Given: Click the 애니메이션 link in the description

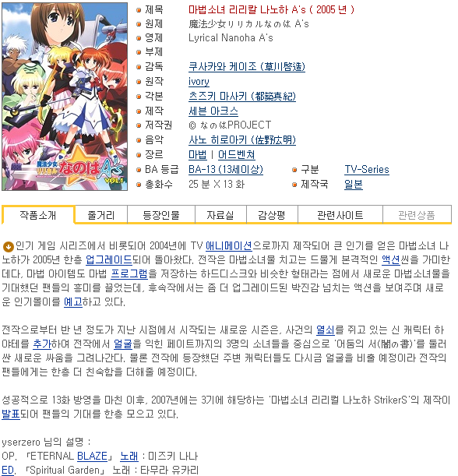Looking at the screenshot, I should click(x=229, y=245).
